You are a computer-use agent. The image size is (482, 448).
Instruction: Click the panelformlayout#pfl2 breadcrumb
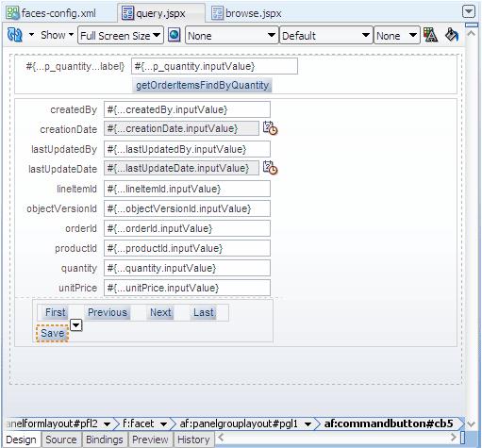[52, 423]
